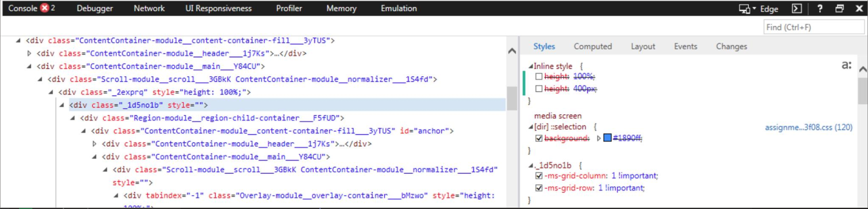
Task: Click the Find (Ctrl+F) search field
Action: click(x=814, y=27)
